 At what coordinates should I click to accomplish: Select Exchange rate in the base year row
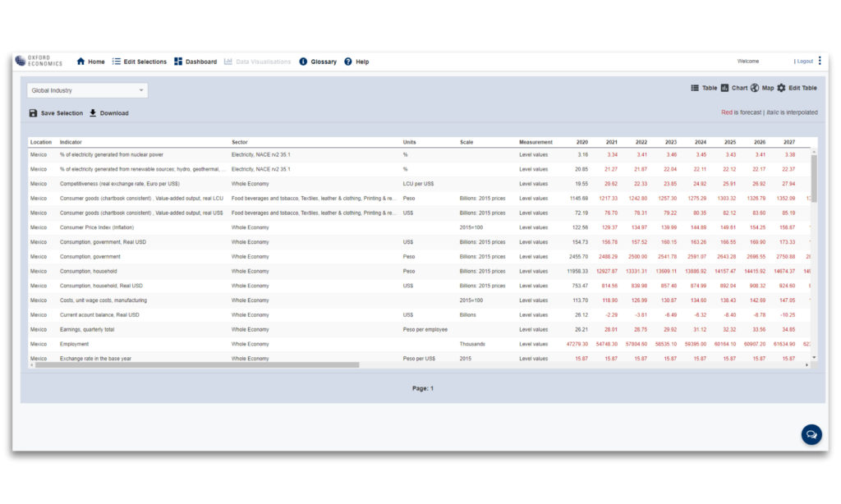pos(420,358)
